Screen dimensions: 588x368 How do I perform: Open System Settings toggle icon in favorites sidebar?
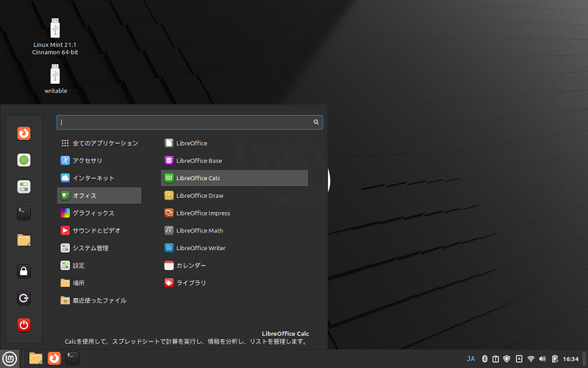(24, 187)
